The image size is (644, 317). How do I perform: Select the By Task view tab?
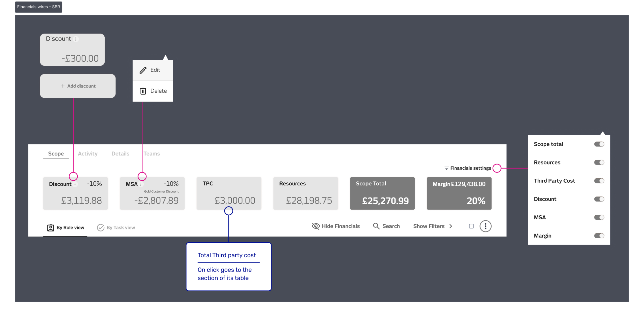116,228
